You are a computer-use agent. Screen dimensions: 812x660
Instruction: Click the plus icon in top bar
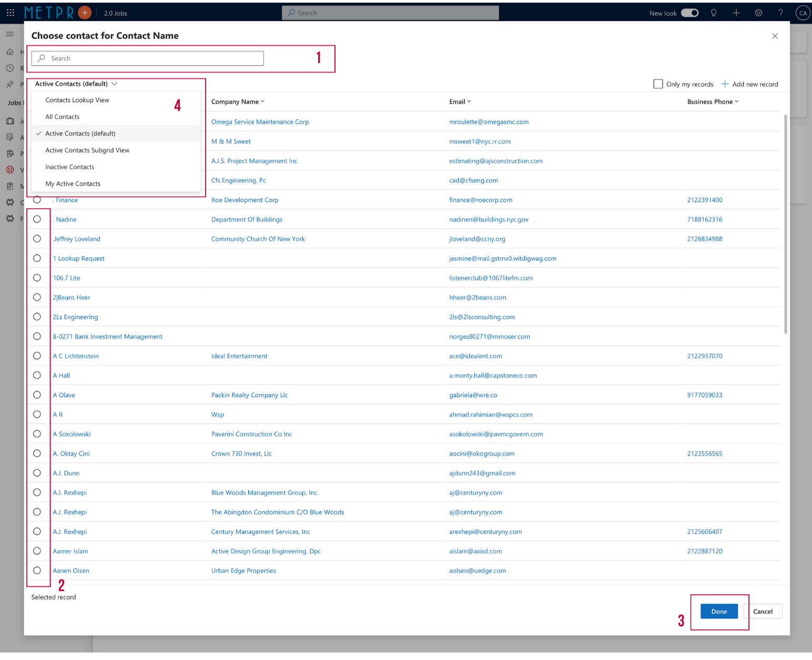736,13
